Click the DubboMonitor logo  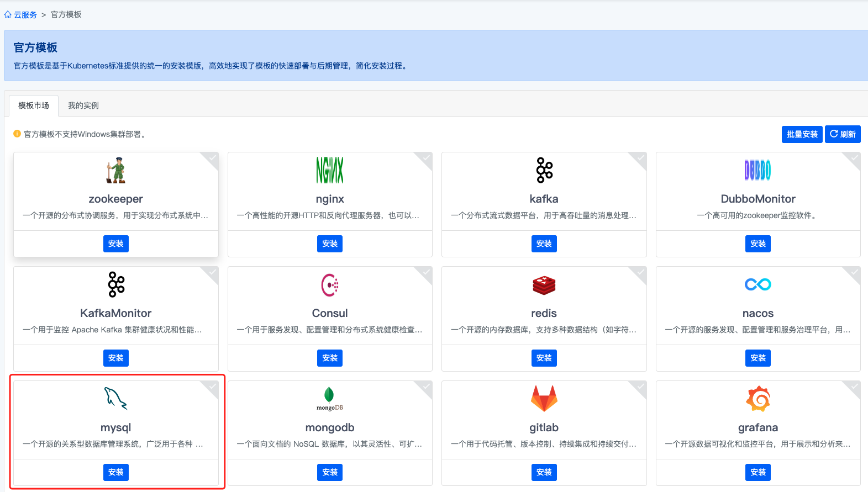coord(758,170)
